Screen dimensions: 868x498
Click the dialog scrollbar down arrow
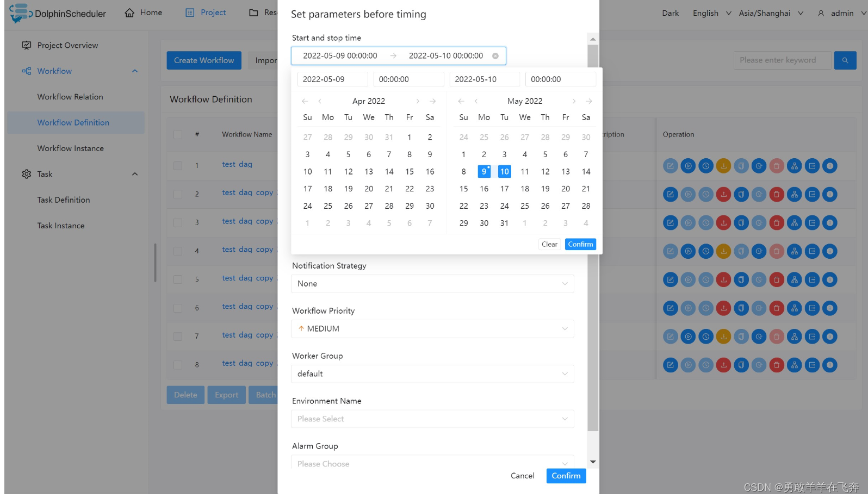tap(593, 462)
